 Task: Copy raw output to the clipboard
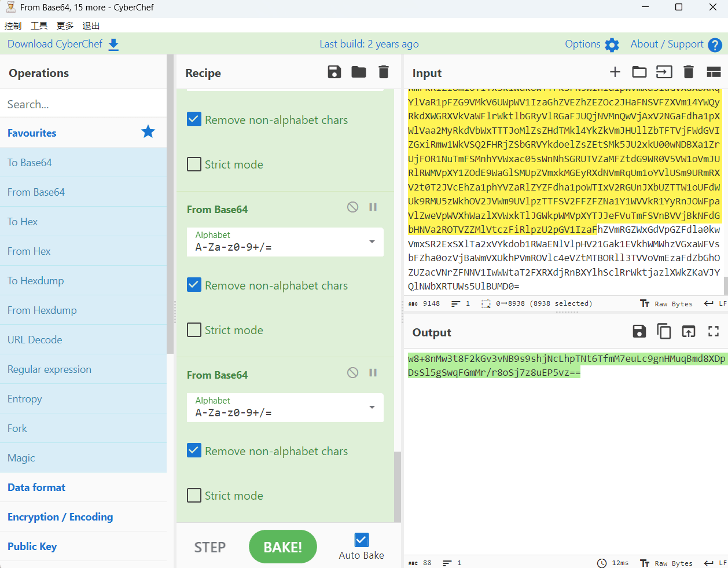[664, 331]
